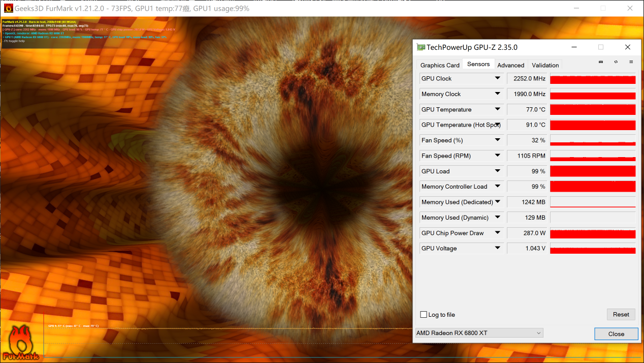Click the GPU-Z screenshot camera icon
This screenshot has width=644, height=363.
601,62
